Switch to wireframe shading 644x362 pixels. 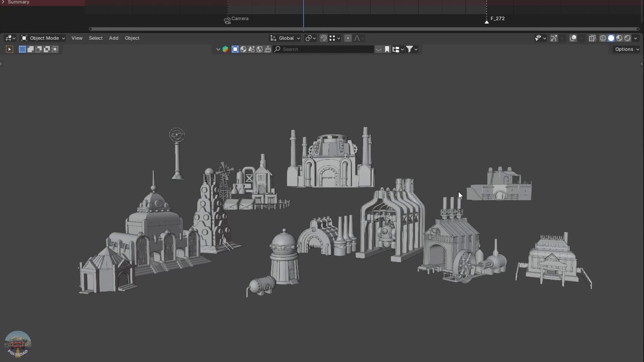click(x=603, y=38)
